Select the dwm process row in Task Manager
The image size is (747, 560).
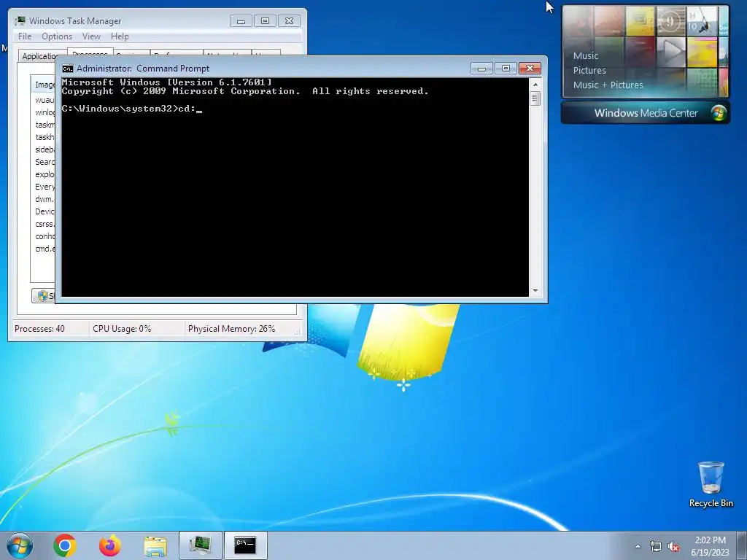(x=44, y=199)
